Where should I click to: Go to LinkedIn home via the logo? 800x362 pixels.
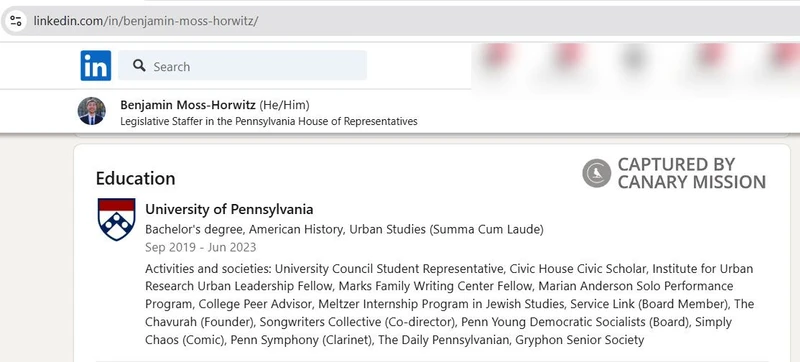pos(95,65)
